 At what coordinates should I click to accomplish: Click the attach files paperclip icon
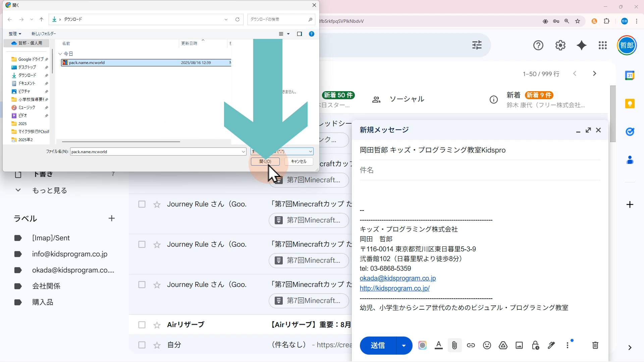[454, 345]
